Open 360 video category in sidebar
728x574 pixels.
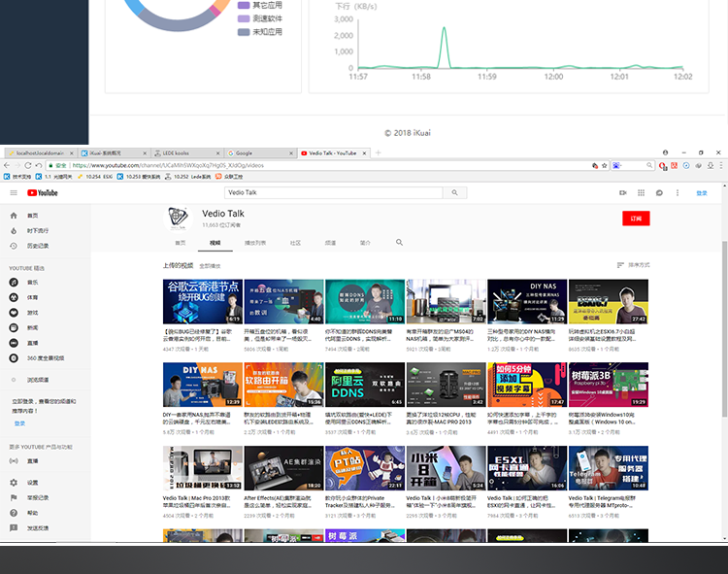pos(37,358)
